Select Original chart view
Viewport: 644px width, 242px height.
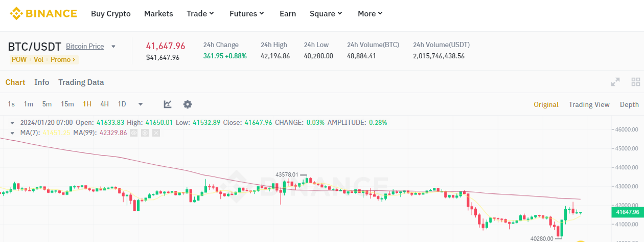pos(546,104)
